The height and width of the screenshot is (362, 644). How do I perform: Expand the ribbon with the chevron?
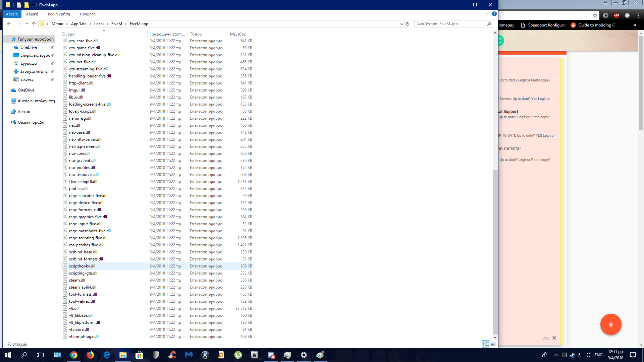tap(487, 14)
